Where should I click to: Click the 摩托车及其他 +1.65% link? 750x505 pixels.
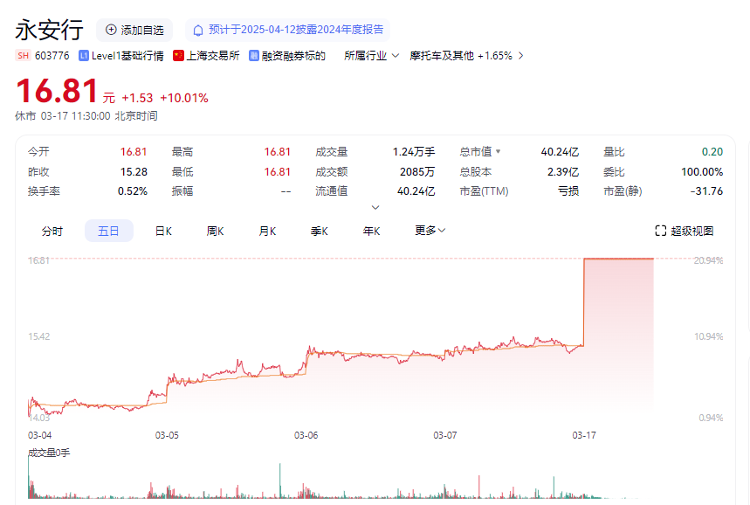coord(460,56)
